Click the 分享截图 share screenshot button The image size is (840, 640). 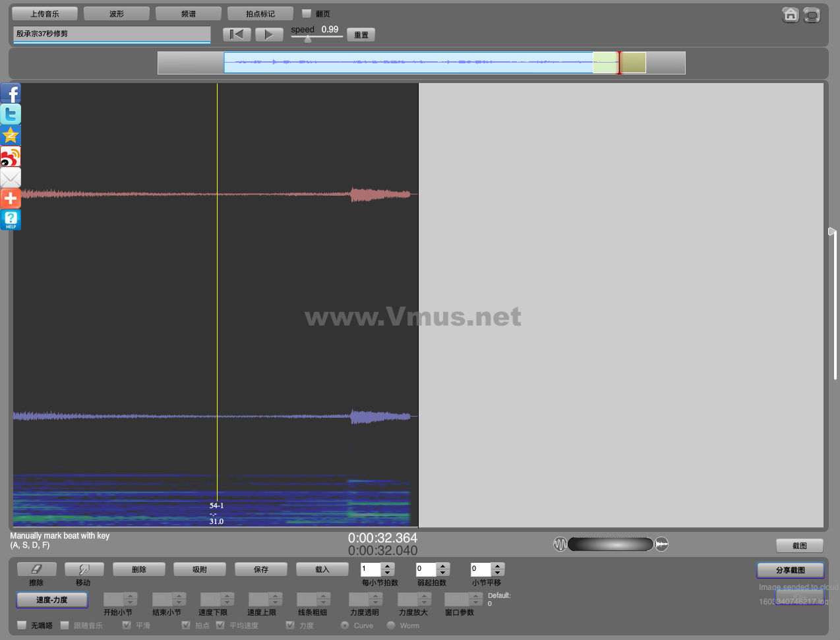790,569
